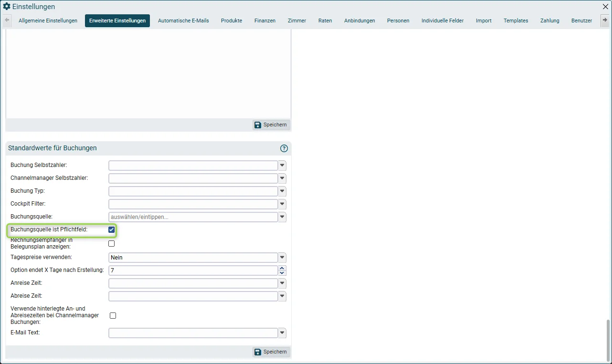Viewport: 612px width, 364px height.
Task: Expand the Buchung Typ dropdown
Action: pos(282,191)
